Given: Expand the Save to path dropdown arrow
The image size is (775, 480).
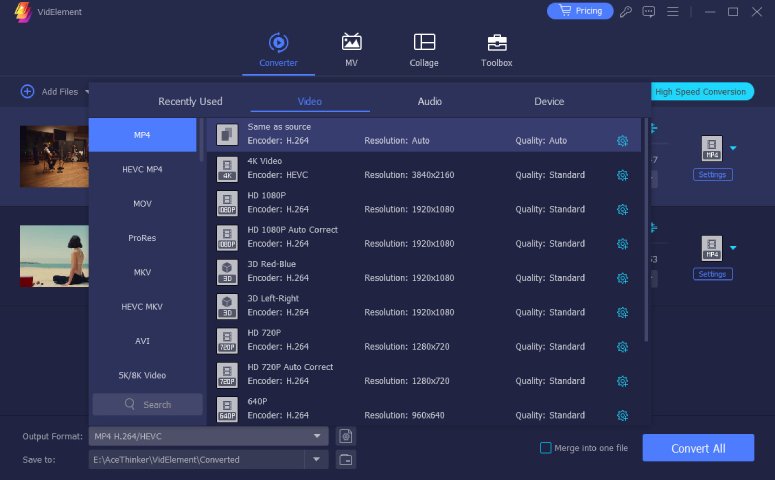Looking at the screenshot, I should pos(316,460).
